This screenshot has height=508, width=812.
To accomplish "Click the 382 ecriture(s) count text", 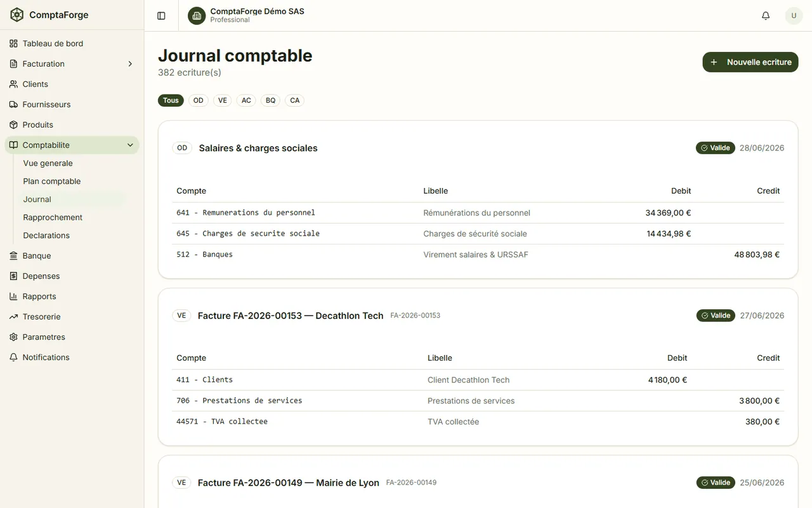I will 190,72.
